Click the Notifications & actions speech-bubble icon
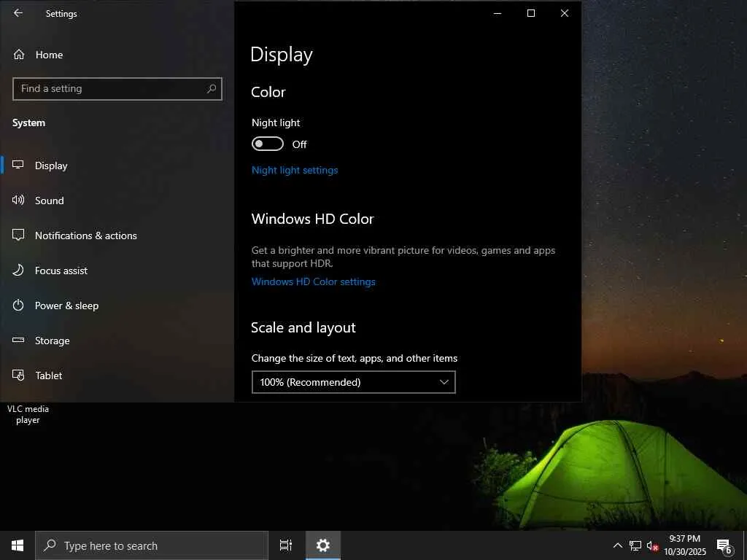The width and height of the screenshot is (747, 560). [18, 235]
